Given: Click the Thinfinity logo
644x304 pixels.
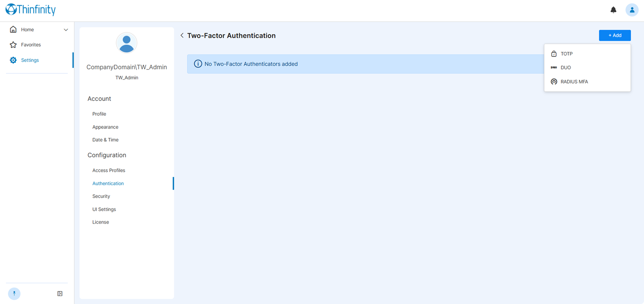Looking at the screenshot, I should point(31,9).
